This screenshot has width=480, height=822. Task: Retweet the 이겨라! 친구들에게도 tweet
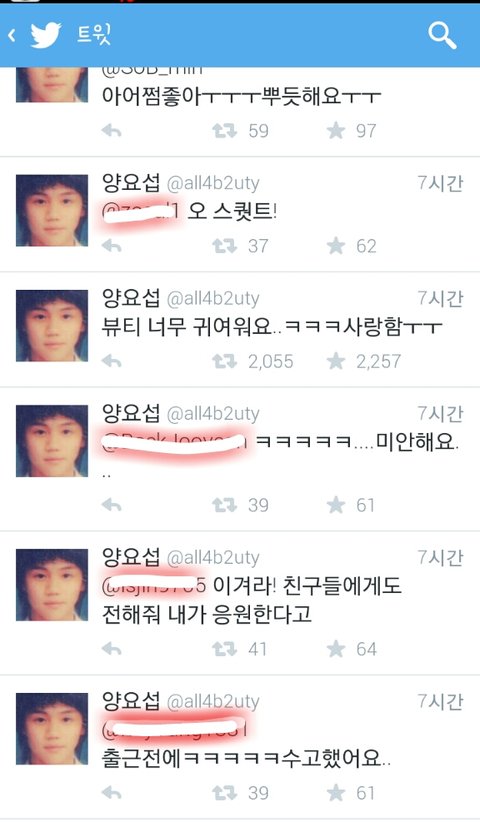pyautogui.click(x=224, y=649)
